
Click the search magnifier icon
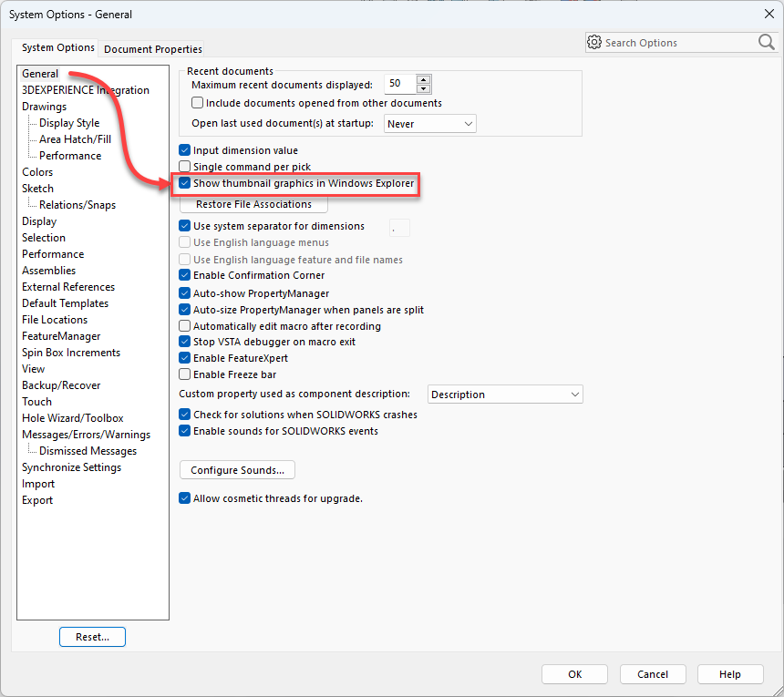point(766,43)
